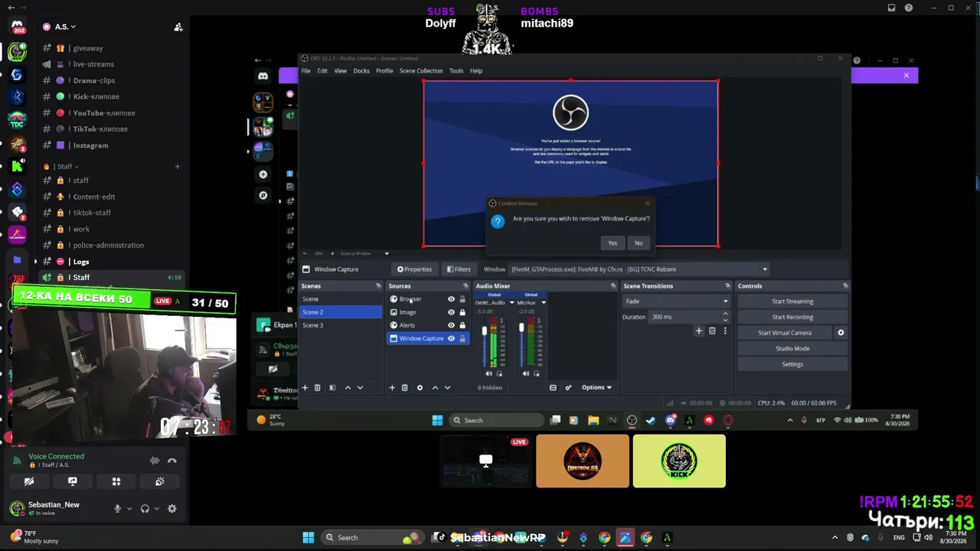Move selected source up
This screenshot has width=980, height=551.
pos(435,388)
